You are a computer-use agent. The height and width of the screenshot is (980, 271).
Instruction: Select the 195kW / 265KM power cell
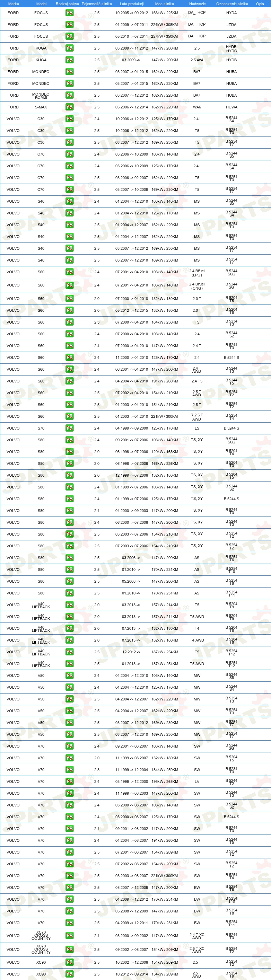164,782
